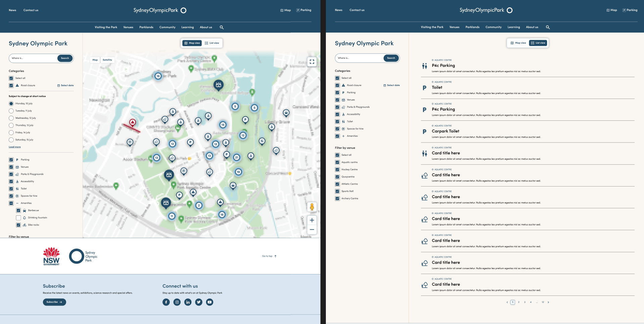This screenshot has width=644, height=324.
Task: Go to page 3 in pagination
Action: pos(525,302)
